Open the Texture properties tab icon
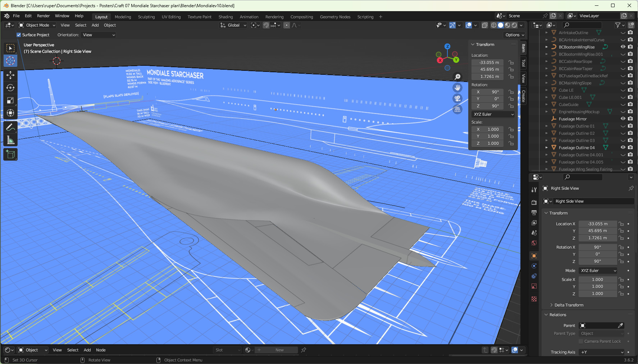This screenshot has width=638, height=364. tap(534, 299)
